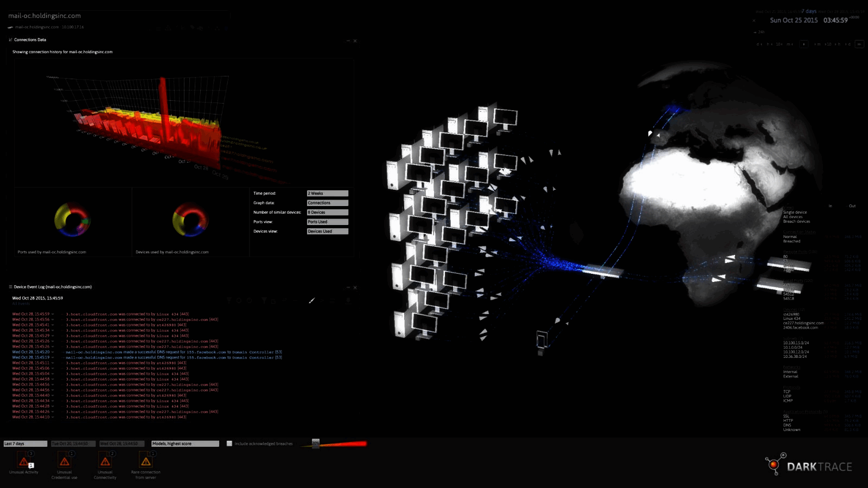Click the mail-oc.holdingsinc.com device title
The height and width of the screenshot is (488, 868).
click(x=44, y=16)
